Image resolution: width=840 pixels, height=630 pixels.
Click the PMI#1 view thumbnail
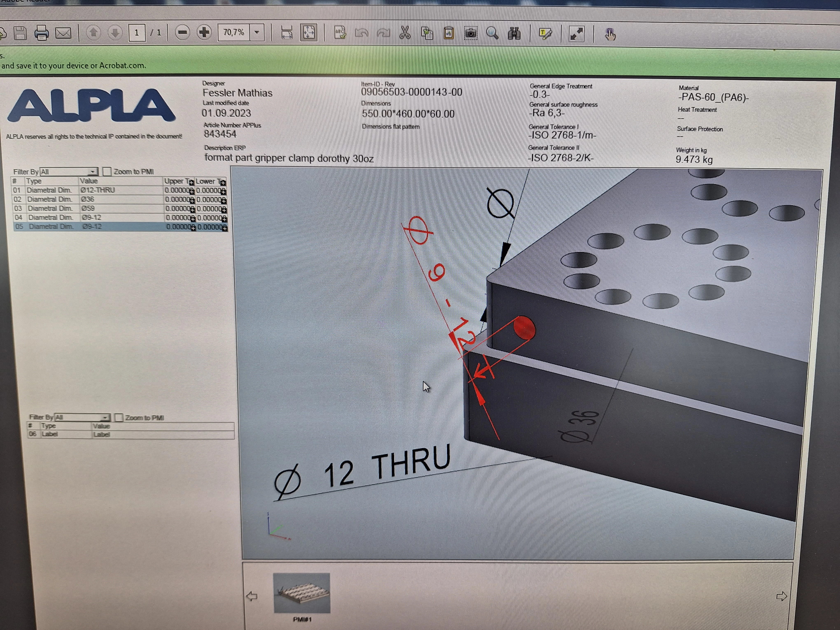pyautogui.click(x=302, y=593)
